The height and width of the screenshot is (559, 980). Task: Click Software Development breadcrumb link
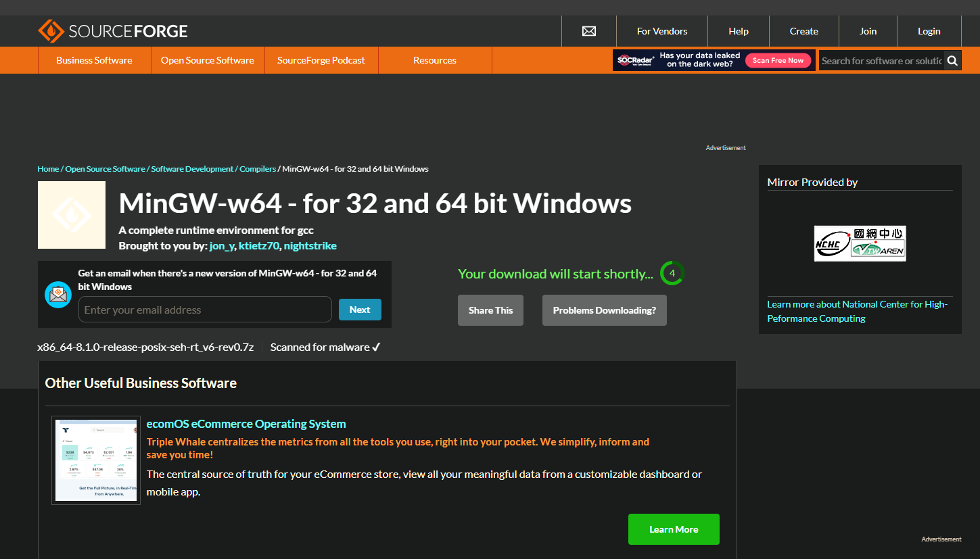pyautogui.click(x=192, y=169)
